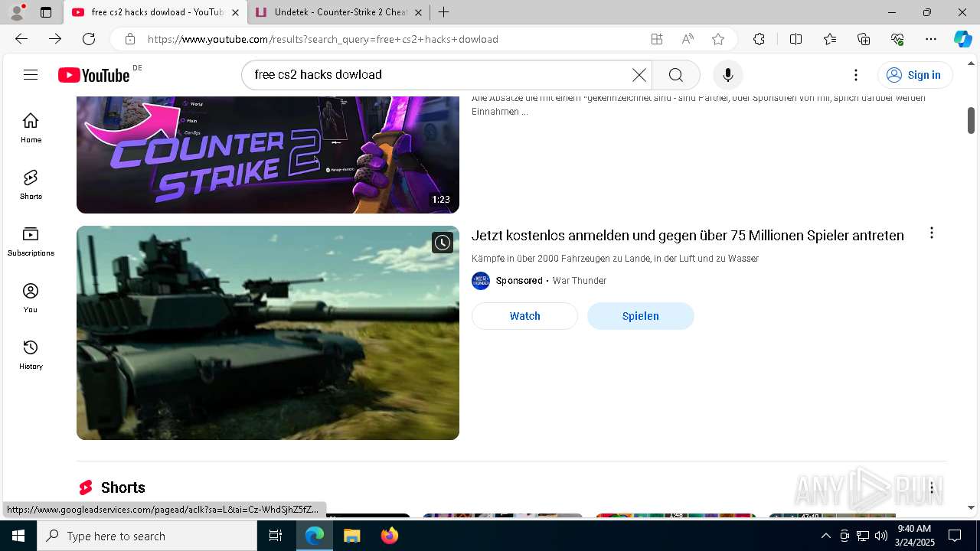This screenshot has height=551, width=980.
Task: Open File Explorer from the taskbar
Action: (351, 536)
